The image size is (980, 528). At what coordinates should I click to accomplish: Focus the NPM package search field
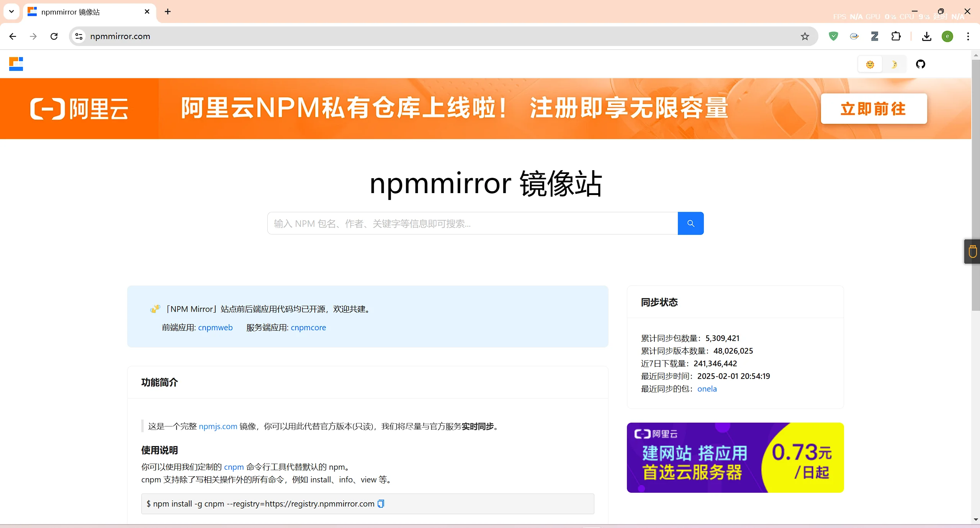472,223
